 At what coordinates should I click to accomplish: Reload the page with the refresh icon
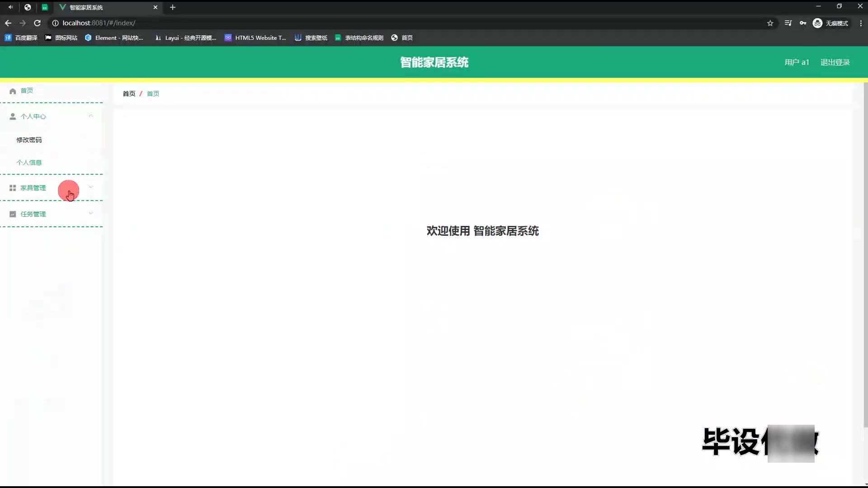point(37,23)
